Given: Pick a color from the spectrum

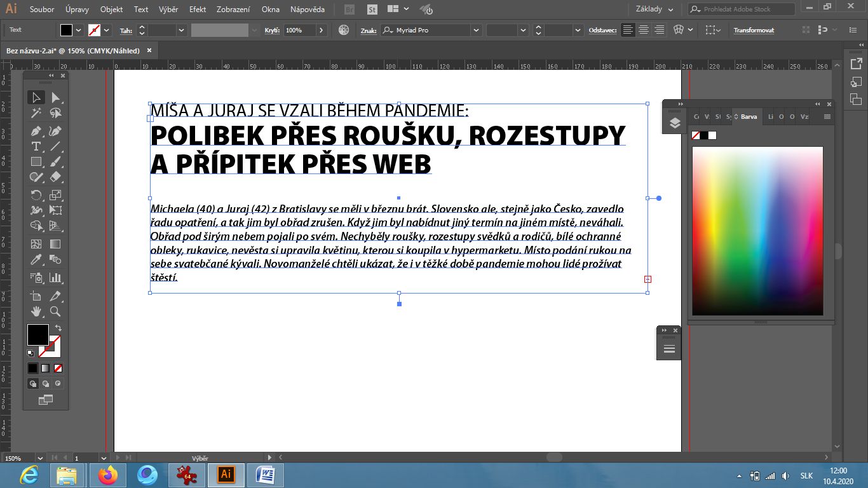Looking at the screenshot, I should click(x=757, y=229).
